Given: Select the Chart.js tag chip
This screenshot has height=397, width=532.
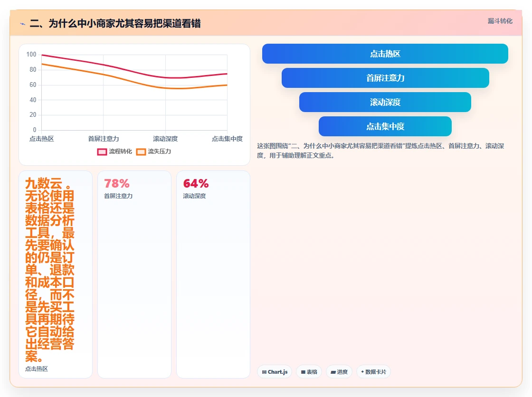Looking at the screenshot, I should (275, 372).
